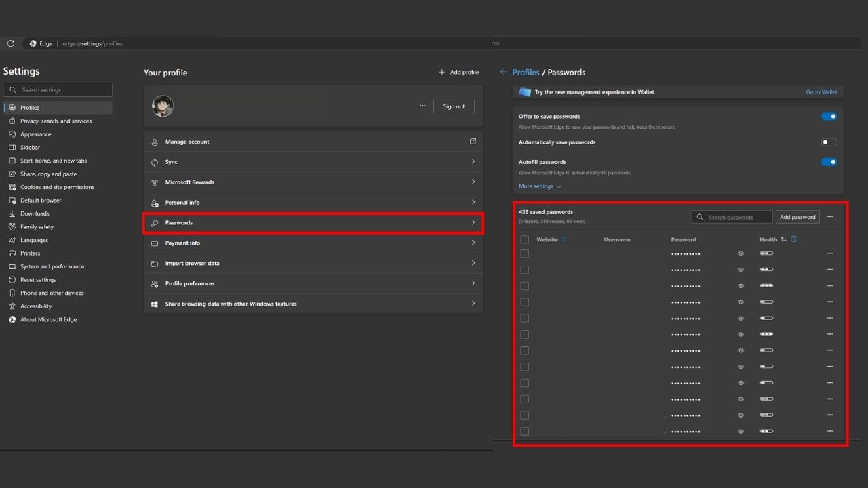Open profile more options ellipsis
868x488 pixels.
coord(422,106)
